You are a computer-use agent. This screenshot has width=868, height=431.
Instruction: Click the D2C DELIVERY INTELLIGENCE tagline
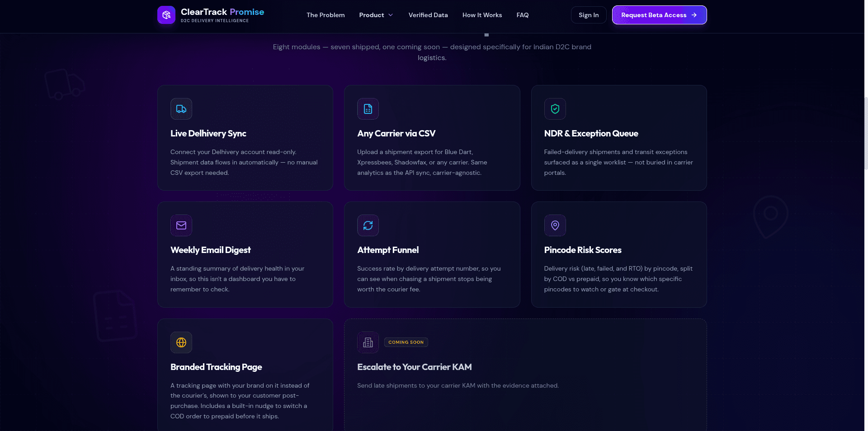(x=215, y=21)
